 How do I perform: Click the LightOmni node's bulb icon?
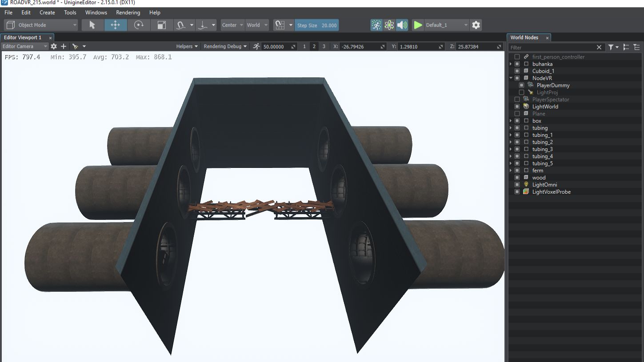click(526, 185)
